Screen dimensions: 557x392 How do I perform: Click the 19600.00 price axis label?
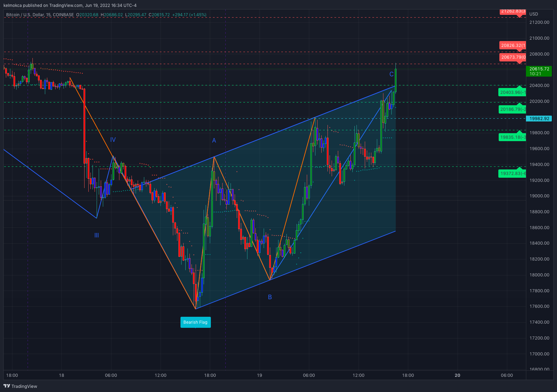coord(539,149)
